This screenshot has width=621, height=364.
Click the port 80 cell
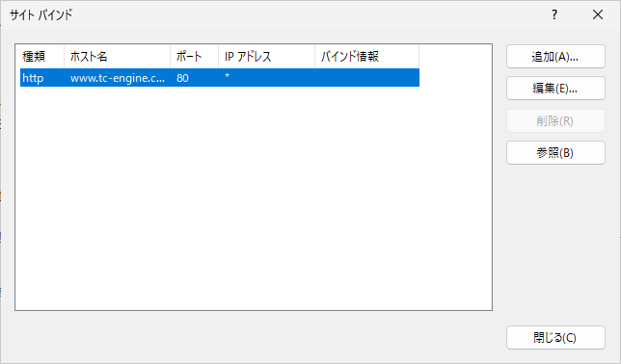[182, 78]
